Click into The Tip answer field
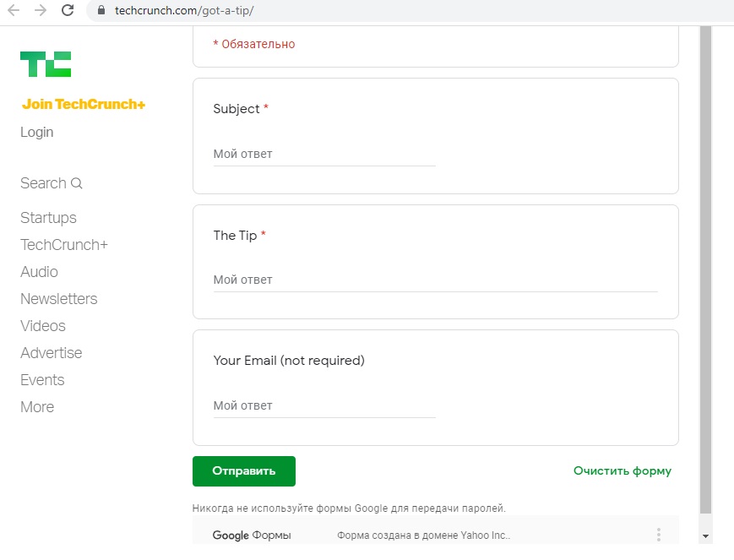Viewport: 734px width, 560px height. pyautogui.click(x=435, y=280)
